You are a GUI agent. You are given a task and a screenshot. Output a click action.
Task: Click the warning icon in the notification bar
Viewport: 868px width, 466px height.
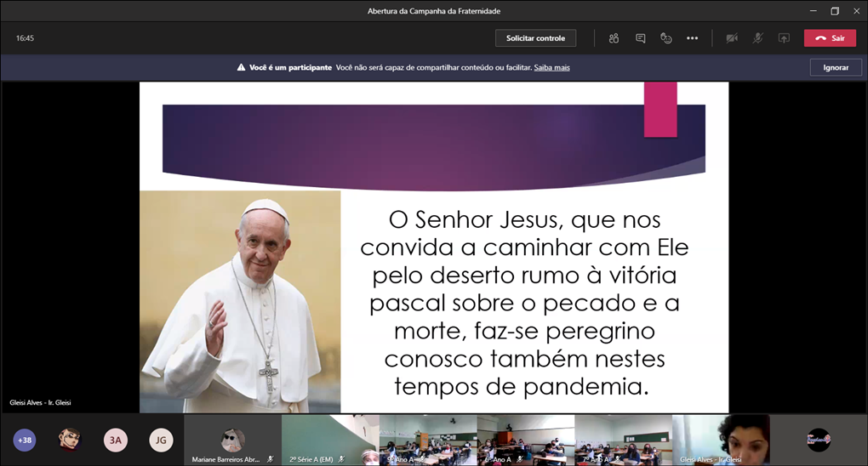point(242,67)
